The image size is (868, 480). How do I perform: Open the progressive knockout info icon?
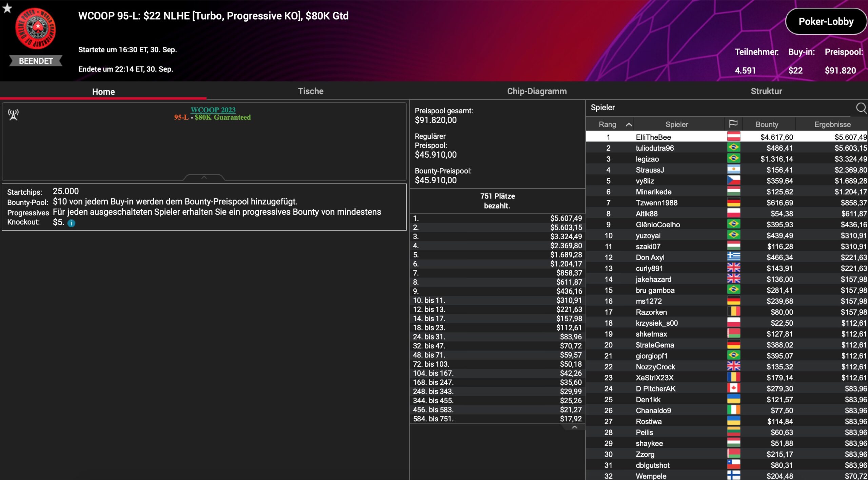tap(71, 223)
